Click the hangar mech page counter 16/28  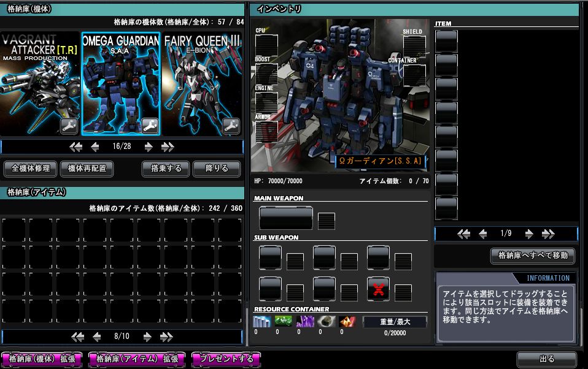tap(122, 146)
